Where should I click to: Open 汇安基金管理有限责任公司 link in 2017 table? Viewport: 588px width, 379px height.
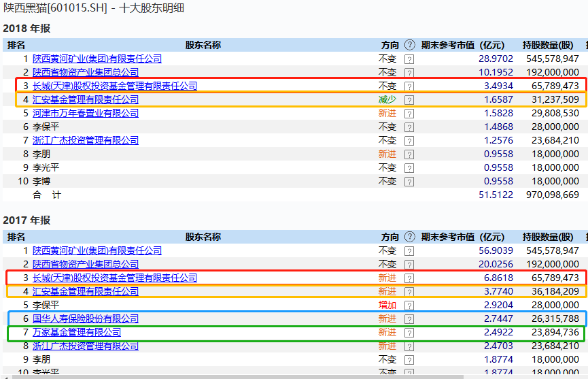pos(86,291)
